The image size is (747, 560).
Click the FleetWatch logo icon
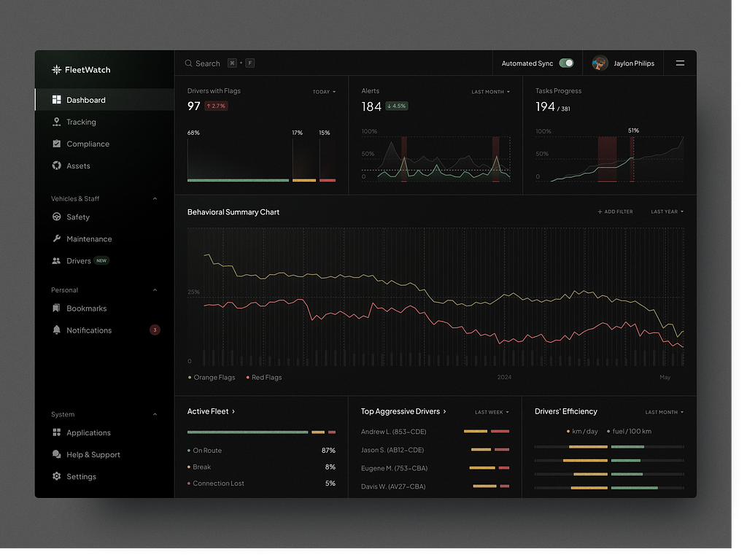click(56, 70)
